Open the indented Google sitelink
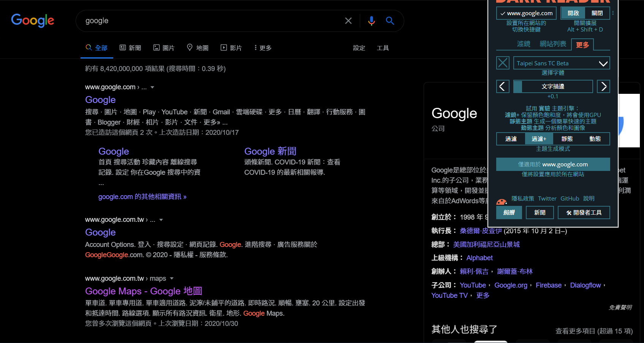 pos(114,152)
